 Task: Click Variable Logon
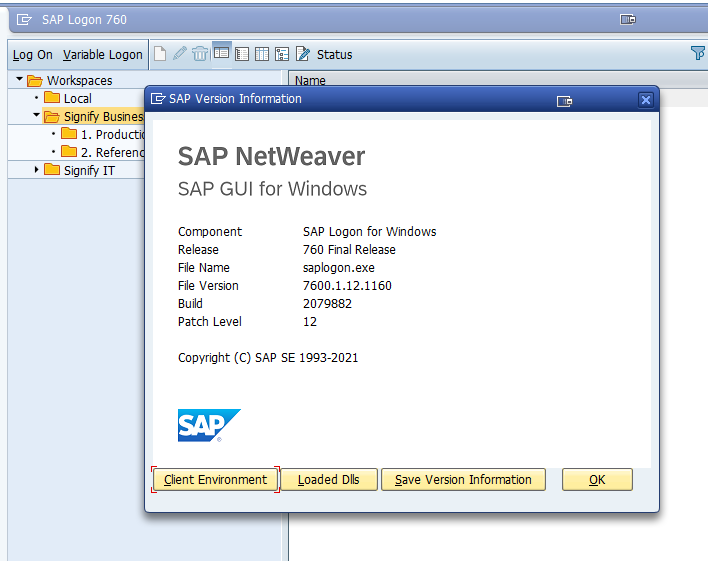[x=102, y=55]
